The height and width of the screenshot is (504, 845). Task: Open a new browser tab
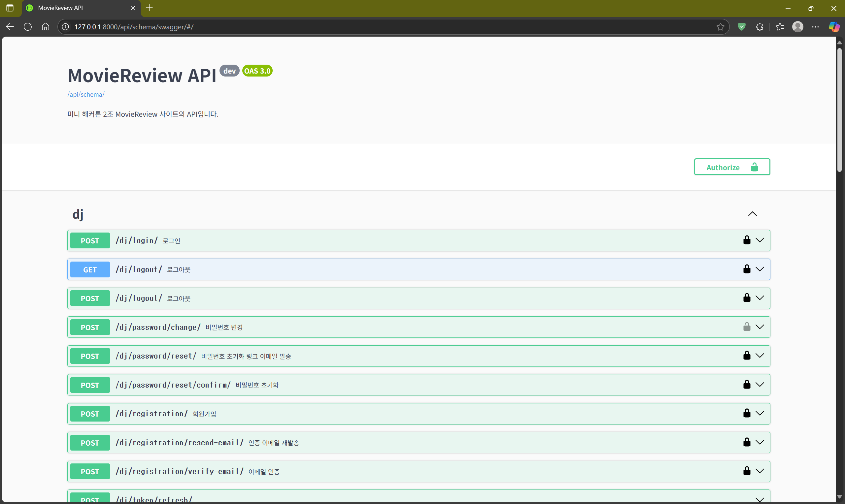(x=149, y=8)
